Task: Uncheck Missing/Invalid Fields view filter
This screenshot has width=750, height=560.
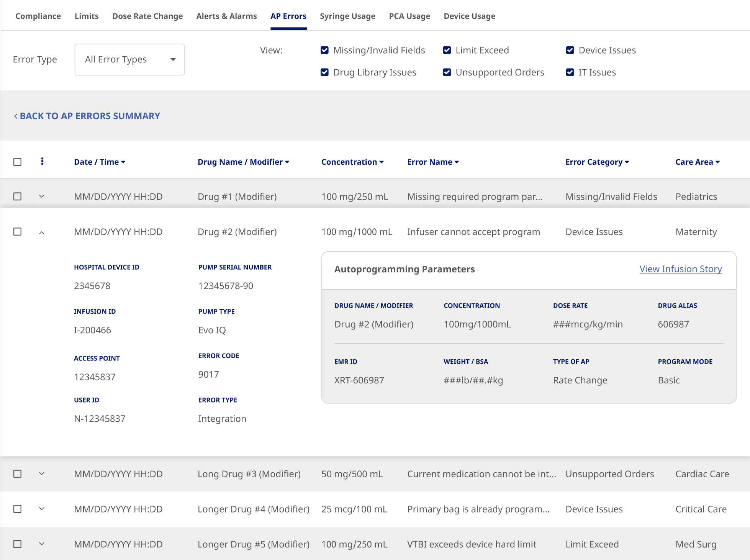Action: pos(324,50)
